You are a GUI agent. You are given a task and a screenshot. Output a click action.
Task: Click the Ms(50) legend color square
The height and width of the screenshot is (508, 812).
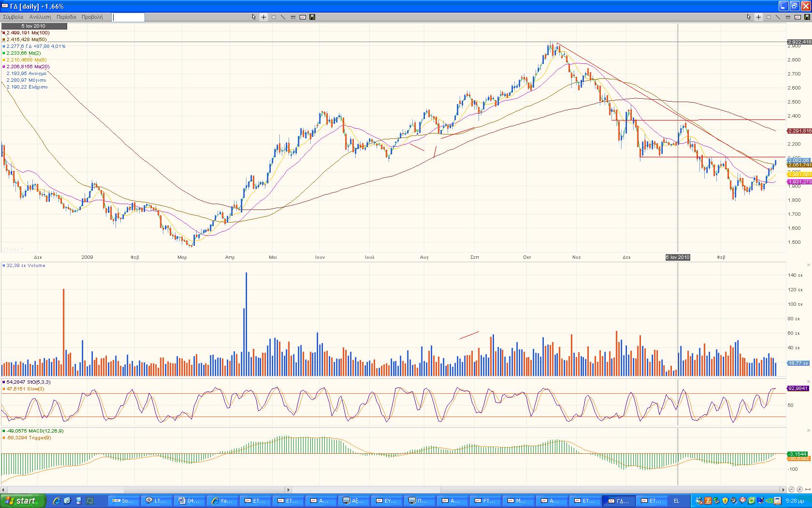(x=4, y=40)
